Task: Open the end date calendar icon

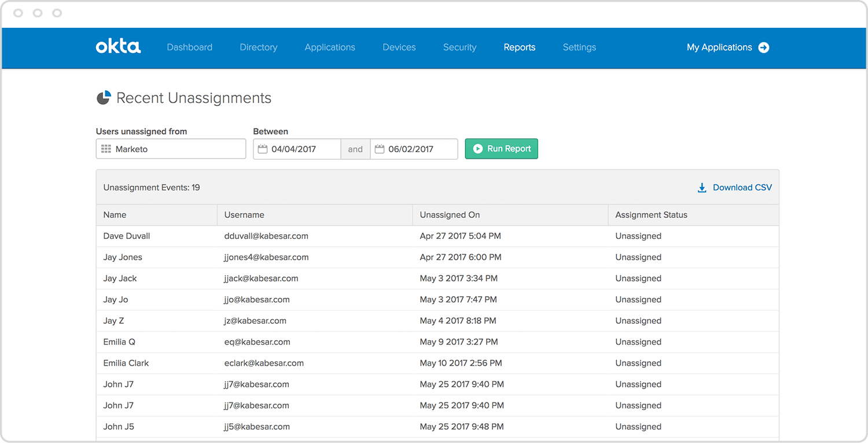Action: 380,149
